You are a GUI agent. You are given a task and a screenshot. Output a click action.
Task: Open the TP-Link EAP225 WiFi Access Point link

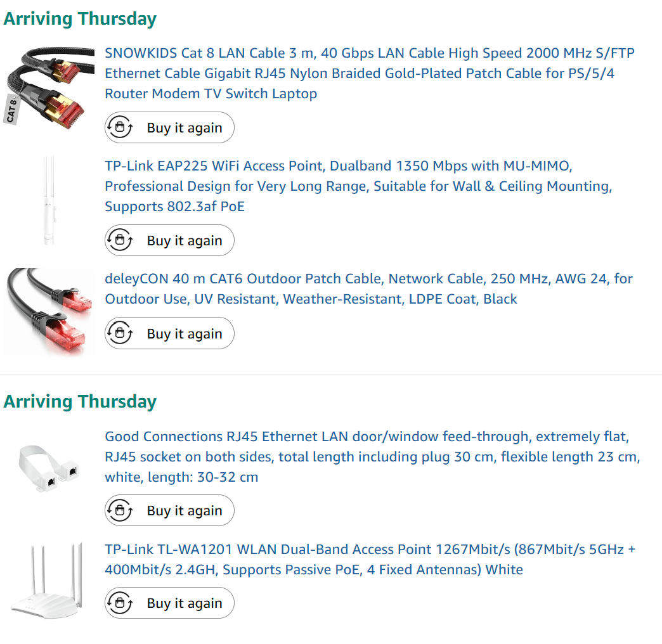tap(358, 186)
